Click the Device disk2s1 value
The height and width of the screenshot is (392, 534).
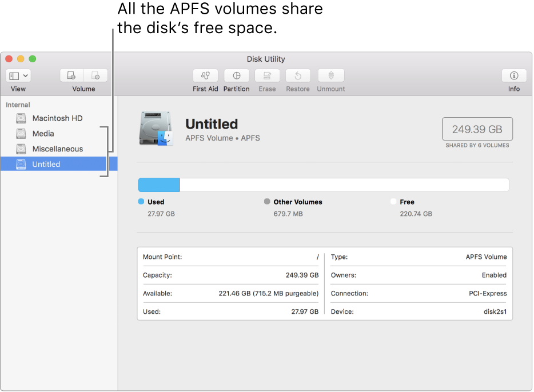click(495, 312)
